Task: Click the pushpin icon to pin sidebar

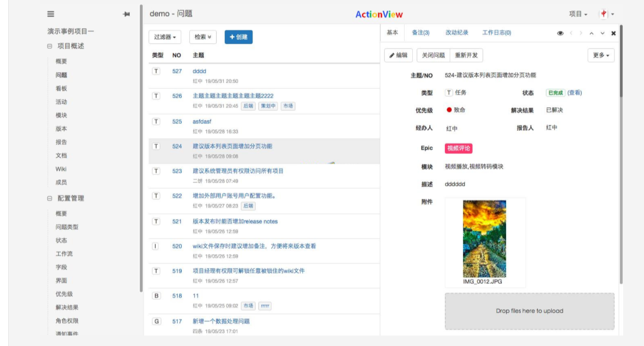Action: point(126,15)
